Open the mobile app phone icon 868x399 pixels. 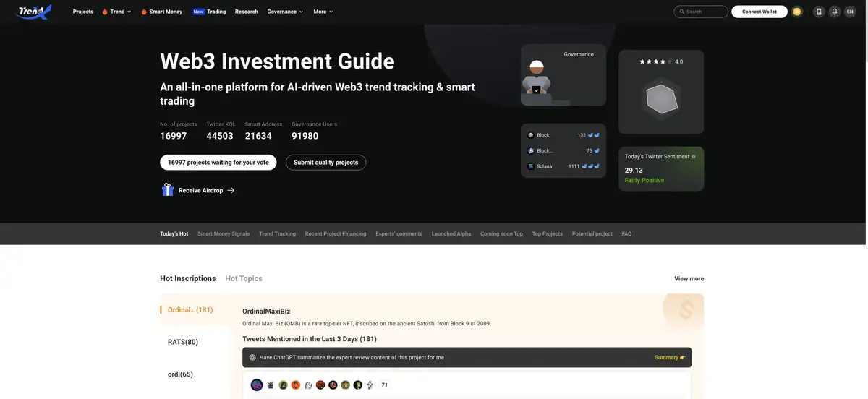click(x=819, y=12)
